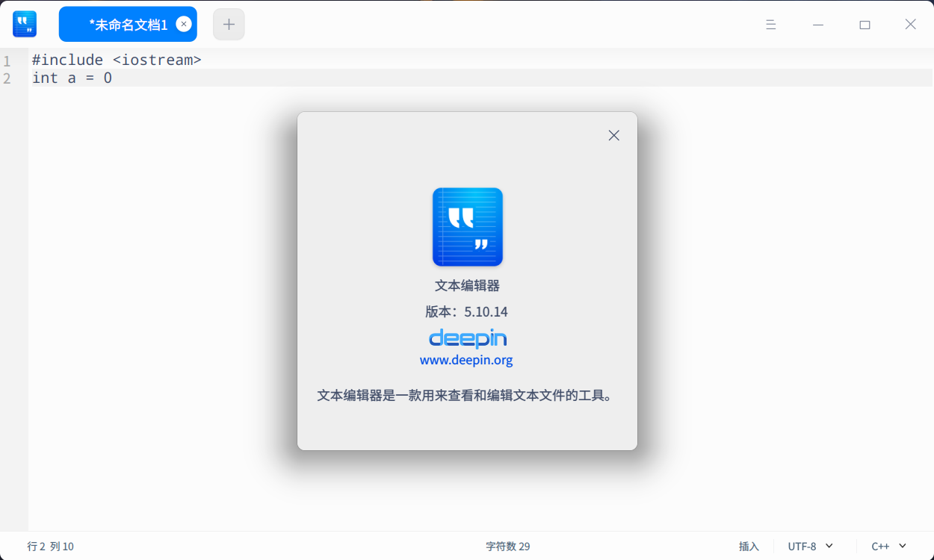Viewport: 934px width, 560px height.
Task: Click the close icon on the About dialog
Action: coord(613,135)
